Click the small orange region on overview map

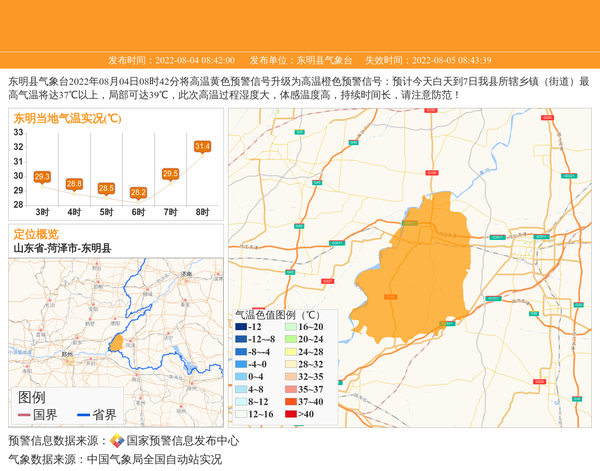tap(116, 343)
